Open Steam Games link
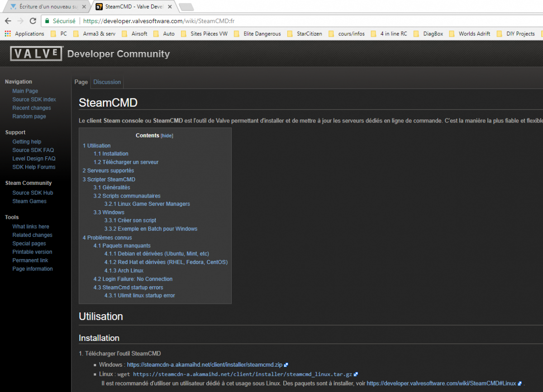The image size is (543, 392). (29, 201)
